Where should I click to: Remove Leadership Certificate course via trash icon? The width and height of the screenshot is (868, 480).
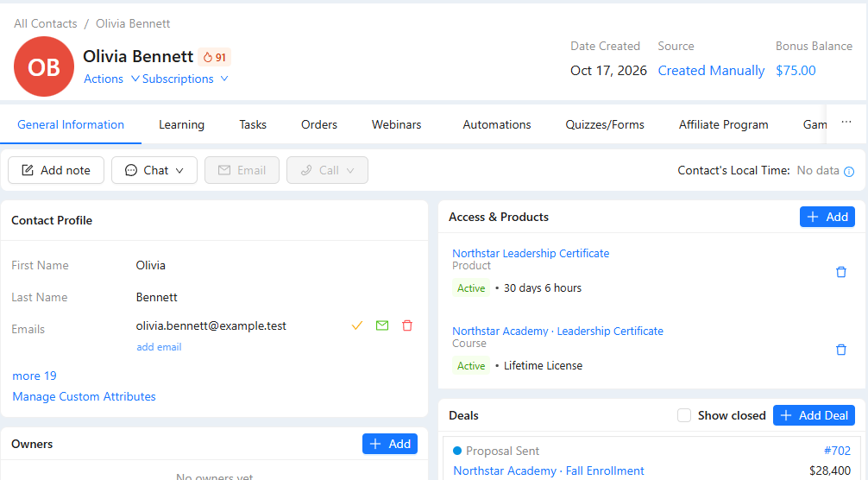[x=841, y=350]
